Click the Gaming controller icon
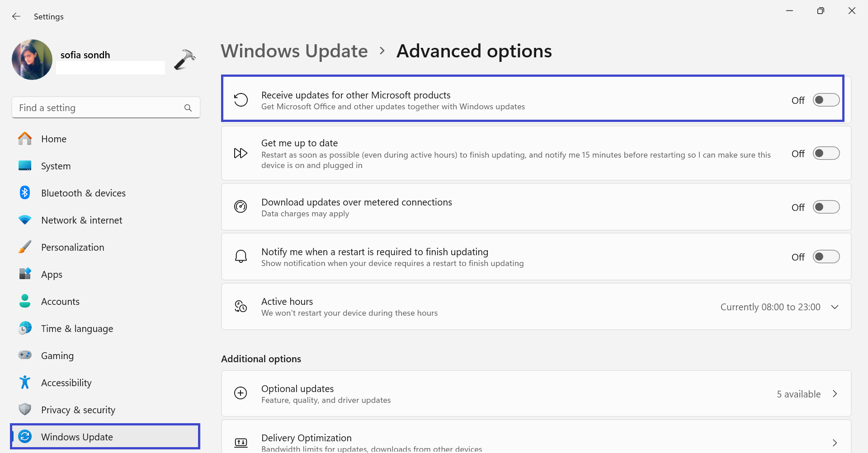Screen dimensions: 868x453 pyautogui.click(x=25, y=355)
